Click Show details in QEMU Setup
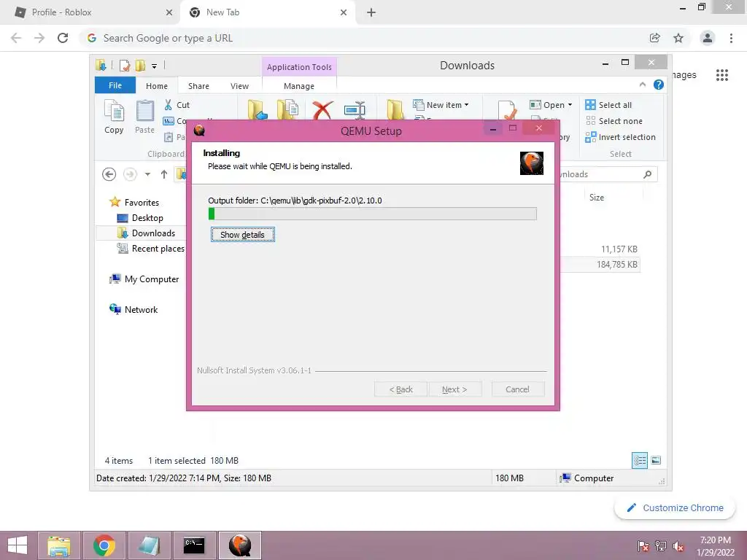Viewport: 747px width, 560px height. pyautogui.click(x=242, y=234)
